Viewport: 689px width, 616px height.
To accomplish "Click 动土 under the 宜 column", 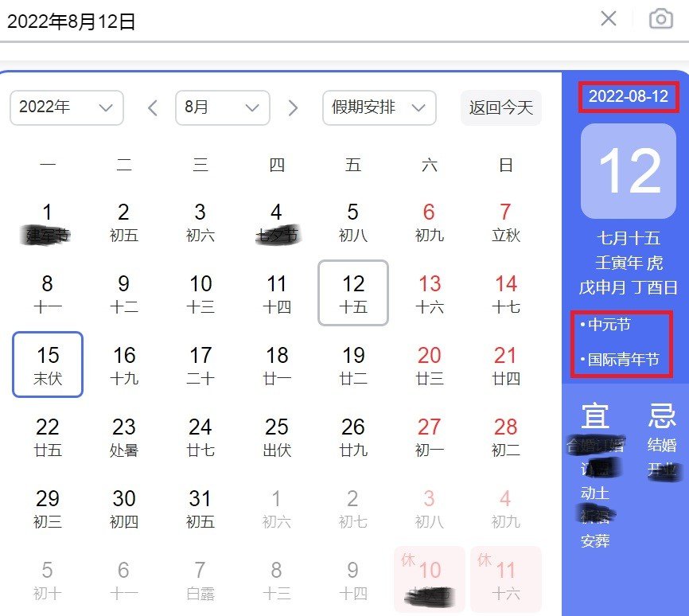I will (594, 493).
